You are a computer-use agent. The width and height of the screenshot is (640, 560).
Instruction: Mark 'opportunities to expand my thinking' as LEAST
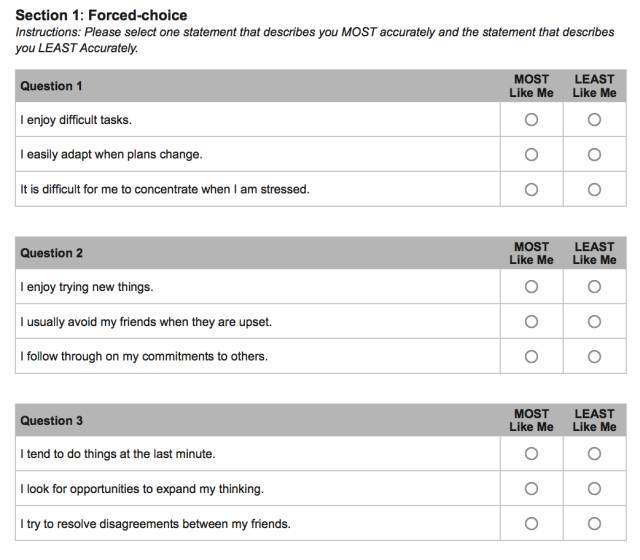(x=594, y=489)
